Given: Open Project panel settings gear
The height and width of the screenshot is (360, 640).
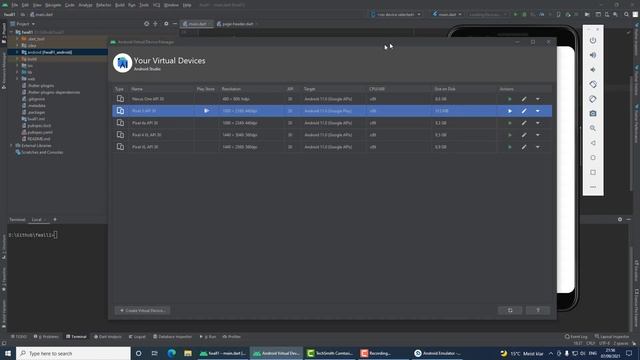Looking at the screenshot, I should click(x=166, y=24).
